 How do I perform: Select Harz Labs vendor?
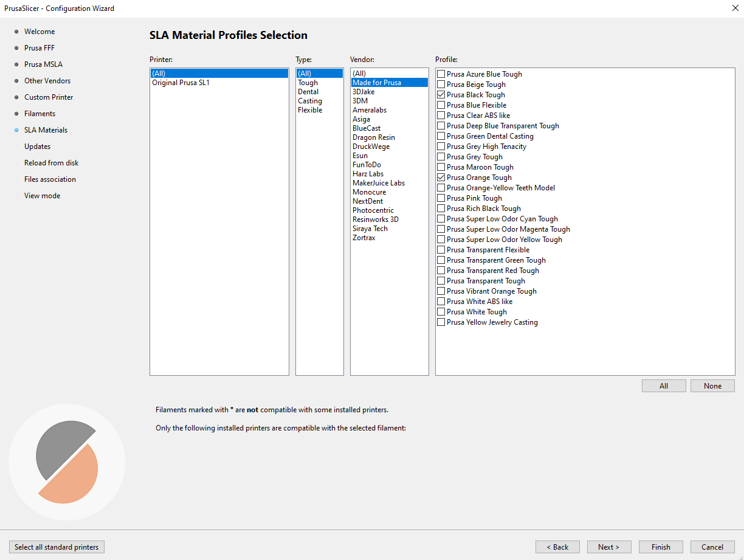coord(390,174)
